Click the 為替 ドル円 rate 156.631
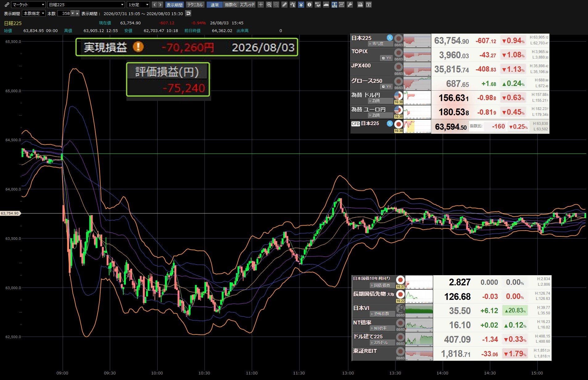 (453, 98)
